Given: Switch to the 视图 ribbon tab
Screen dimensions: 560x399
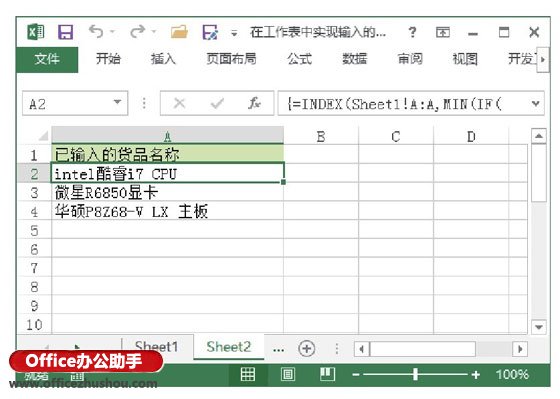Looking at the screenshot, I should 465,59.
